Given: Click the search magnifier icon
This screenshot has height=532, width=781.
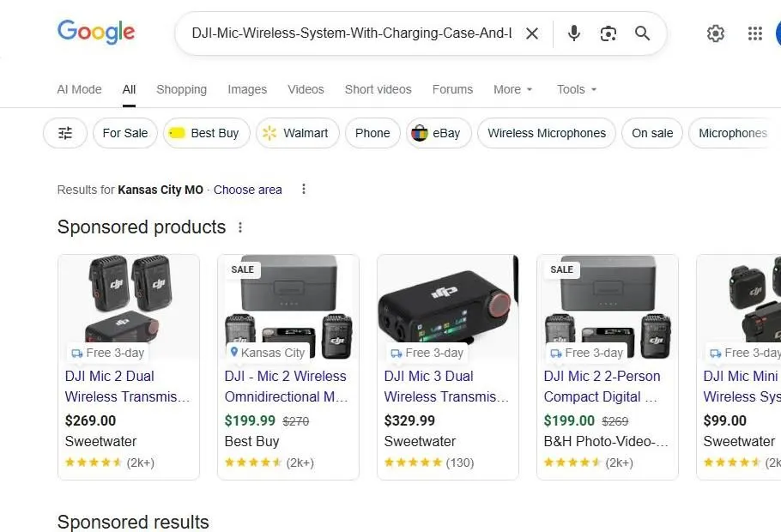Looking at the screenshot, I should pos(642,33).
